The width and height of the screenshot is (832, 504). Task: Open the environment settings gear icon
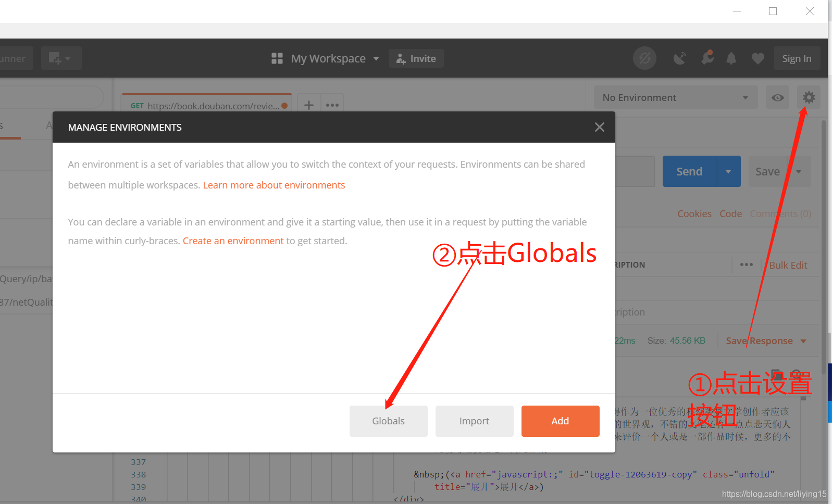[x=809, y=97]
